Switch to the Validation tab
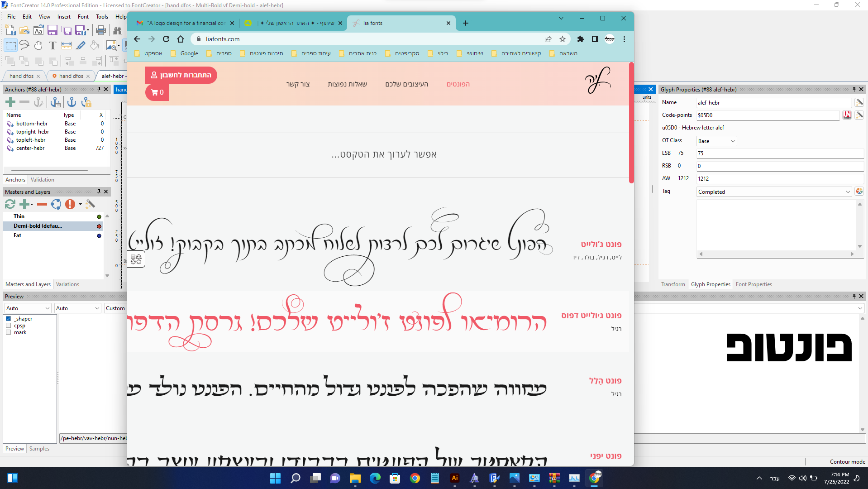The width and height of the screenshot is (868, 489). [x=43, y=180]
